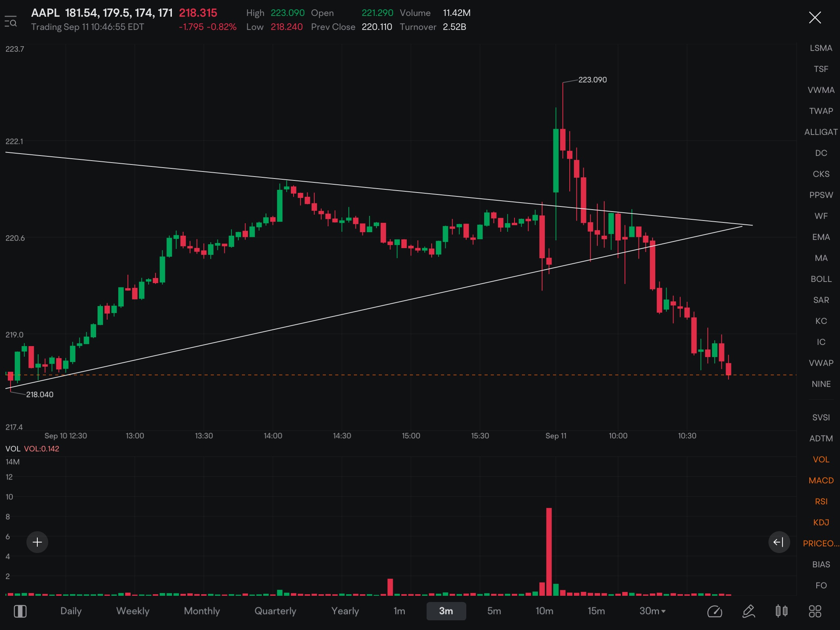
Task: Select the pencil drawing tool
Action: [749, 611]
